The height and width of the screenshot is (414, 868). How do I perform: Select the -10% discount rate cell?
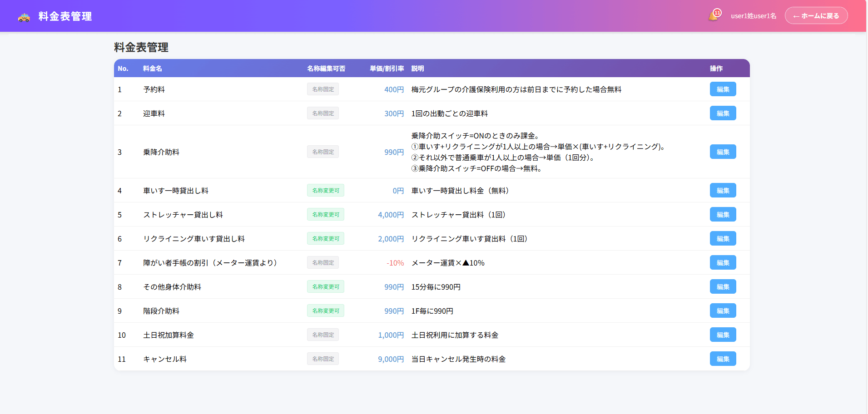click(395, 263)
